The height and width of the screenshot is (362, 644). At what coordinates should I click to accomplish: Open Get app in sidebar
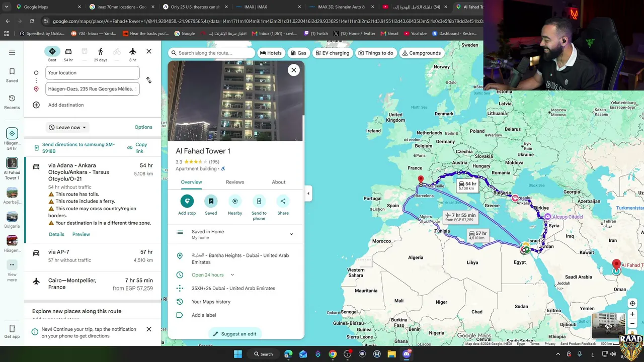[x=12, y=332]
